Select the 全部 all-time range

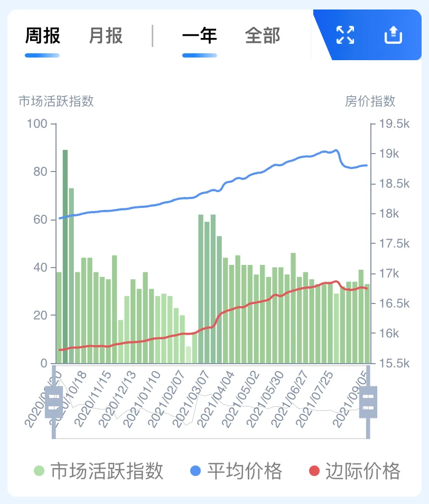coord(263,36)
